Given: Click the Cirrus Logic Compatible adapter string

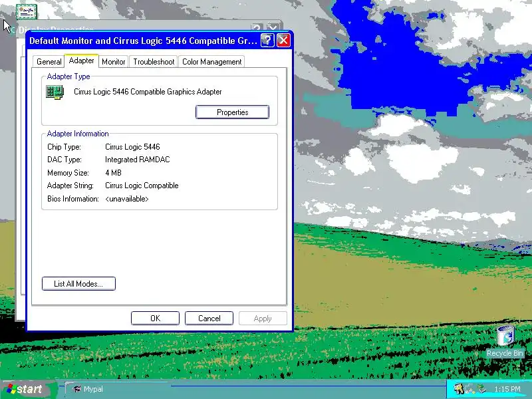Looking at the screenshot, I should [x=142, y=186].
